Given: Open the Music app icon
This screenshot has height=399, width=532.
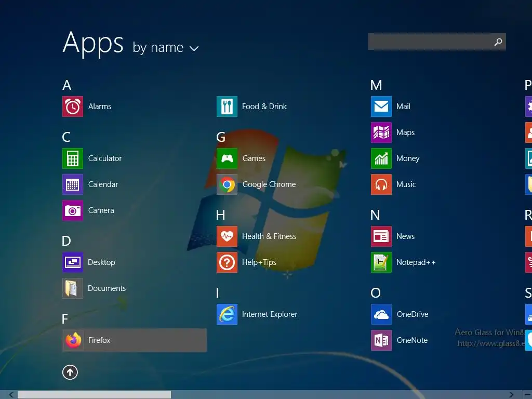Looking at the screenshot, I should (x=381, y=184).
